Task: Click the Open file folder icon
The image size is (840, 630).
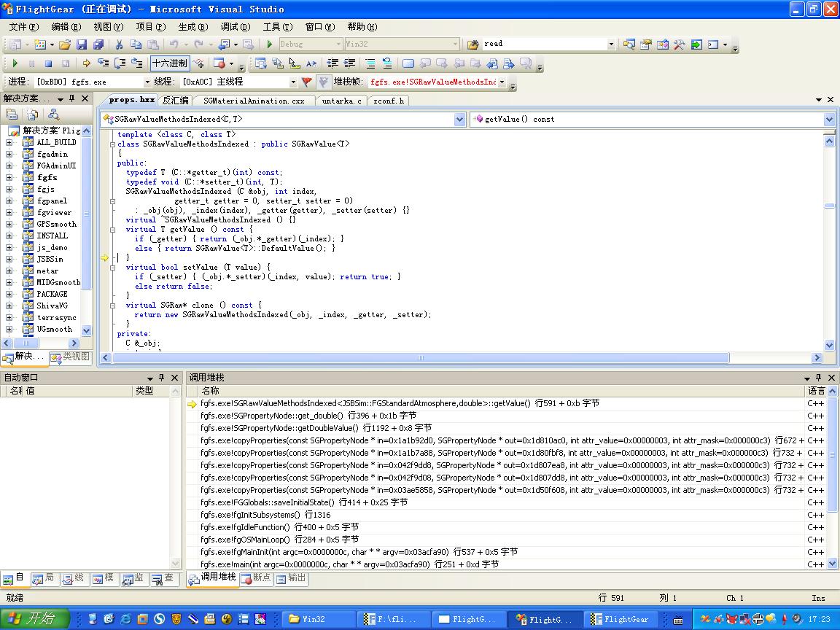Action: (65, 44)
